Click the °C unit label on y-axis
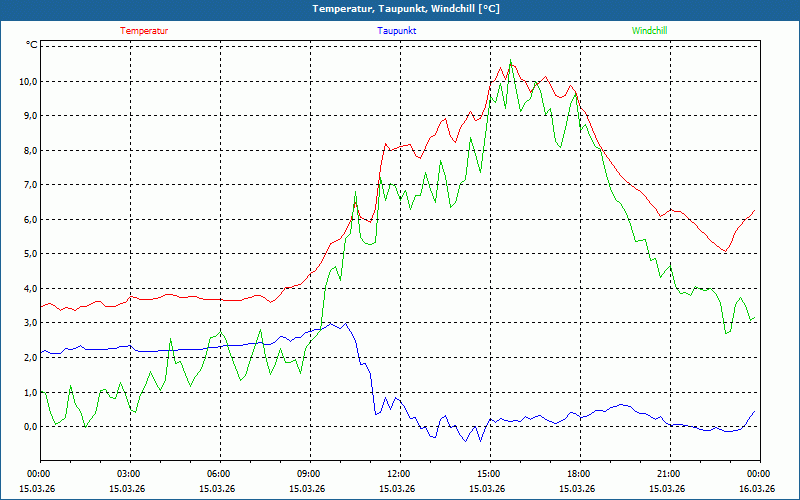 click(32, 45)
